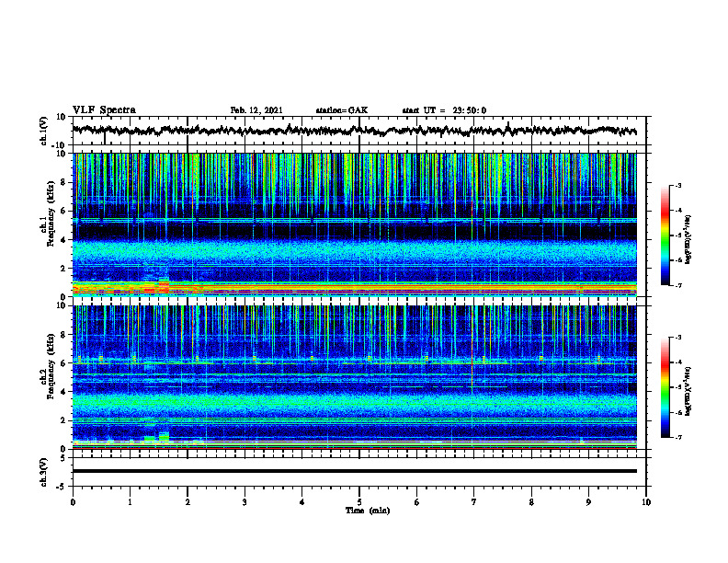Click time-axis tick label "9"
The image size is (728, 563).
[588, 502]
